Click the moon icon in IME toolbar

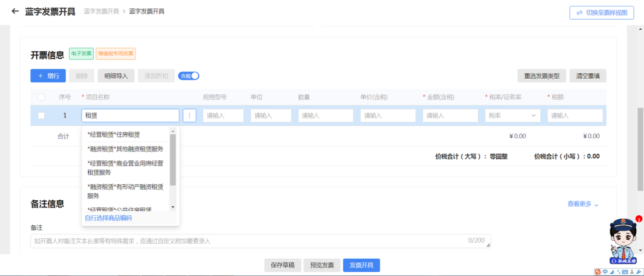point(611,272)
